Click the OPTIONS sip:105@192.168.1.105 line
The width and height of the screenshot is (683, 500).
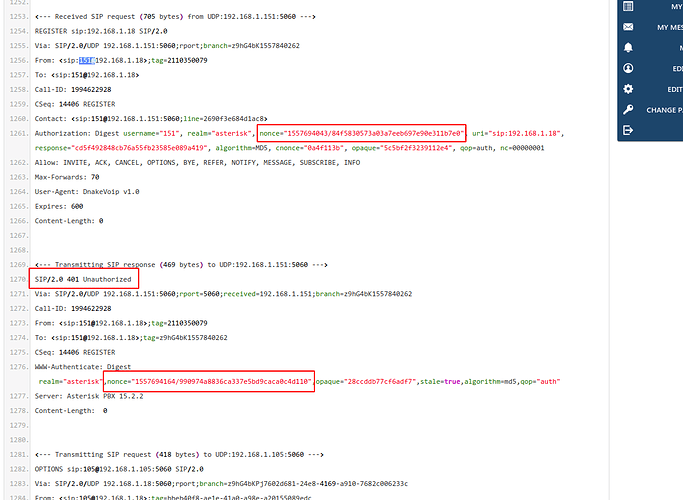pos(119,469)
